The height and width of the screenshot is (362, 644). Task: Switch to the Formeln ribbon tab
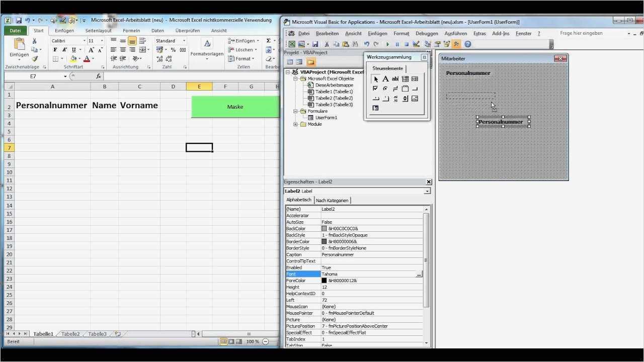click(x=131, y=31)
